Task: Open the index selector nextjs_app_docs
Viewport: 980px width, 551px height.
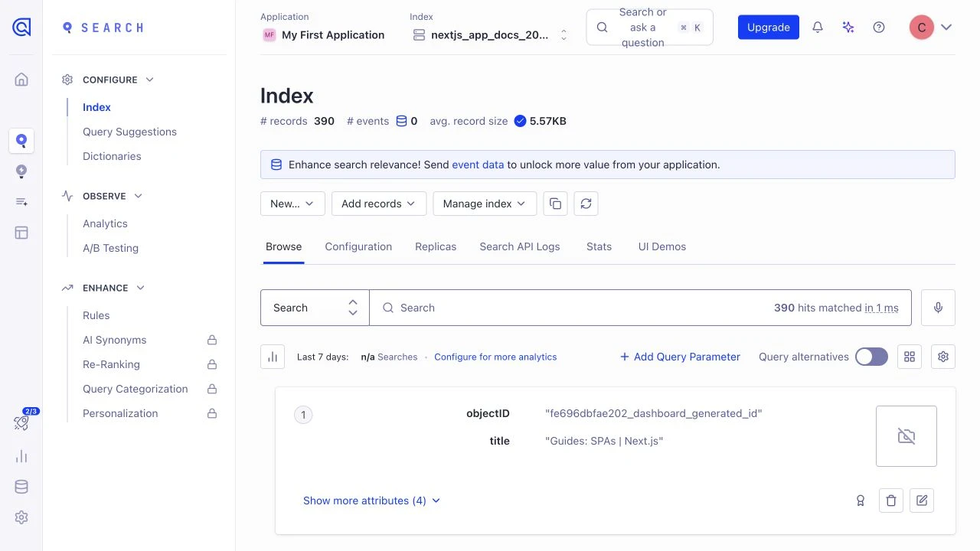Action: click(x=492, y=35)
